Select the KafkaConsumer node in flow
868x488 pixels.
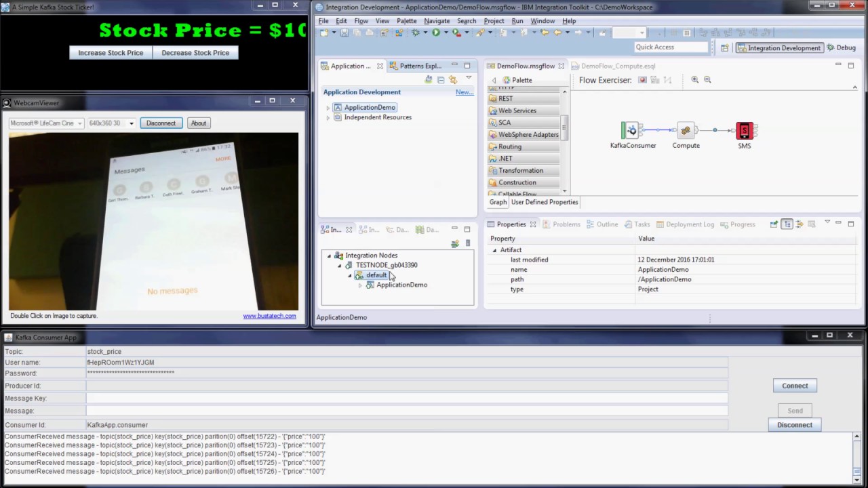pos(632,131)
